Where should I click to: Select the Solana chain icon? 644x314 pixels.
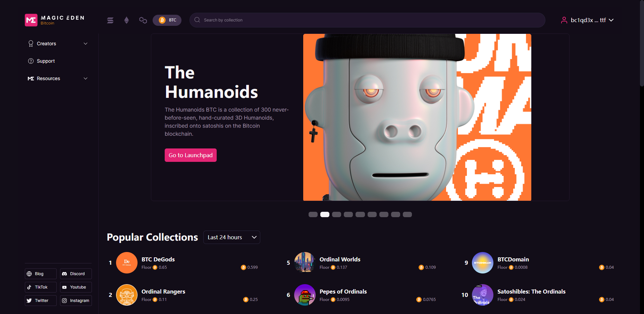point(110,20)
